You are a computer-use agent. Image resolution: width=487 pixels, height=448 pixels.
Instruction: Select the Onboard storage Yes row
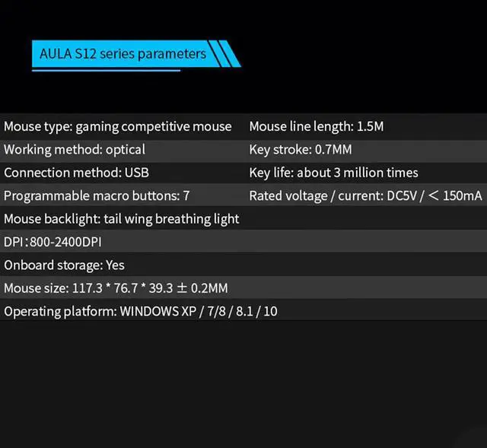64,265
